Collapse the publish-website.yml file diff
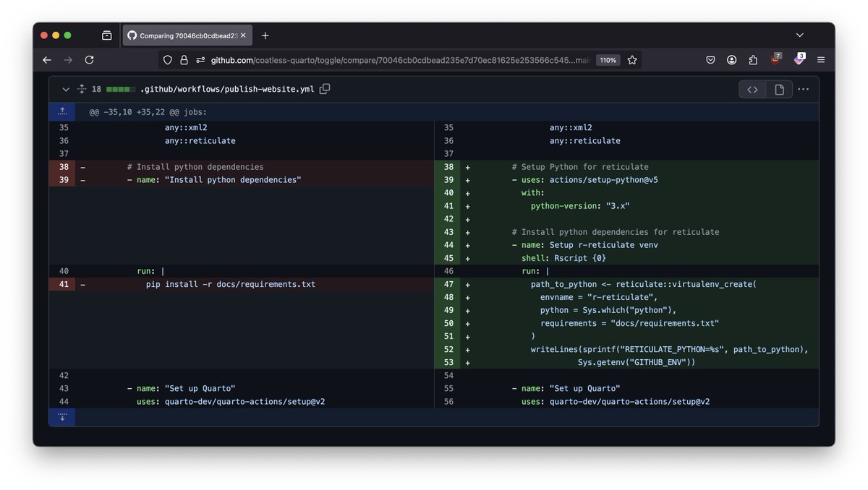This screenshot has width=868, height=490. 66,89
